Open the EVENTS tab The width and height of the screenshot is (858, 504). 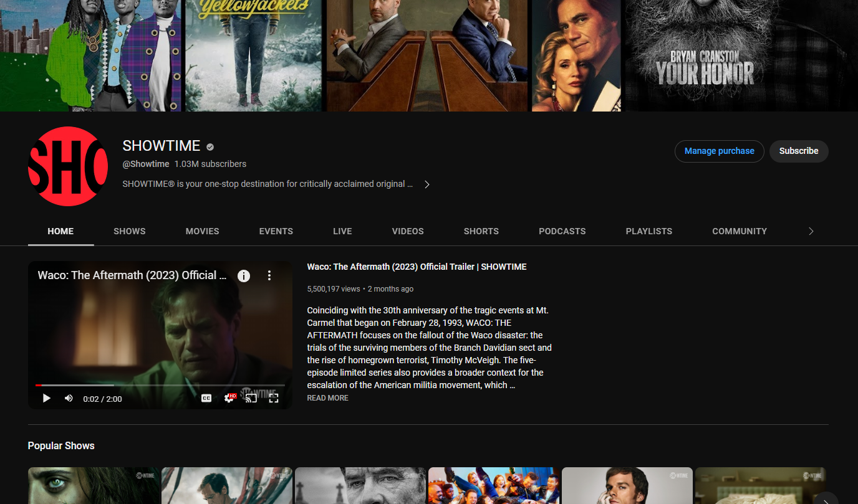276,231
